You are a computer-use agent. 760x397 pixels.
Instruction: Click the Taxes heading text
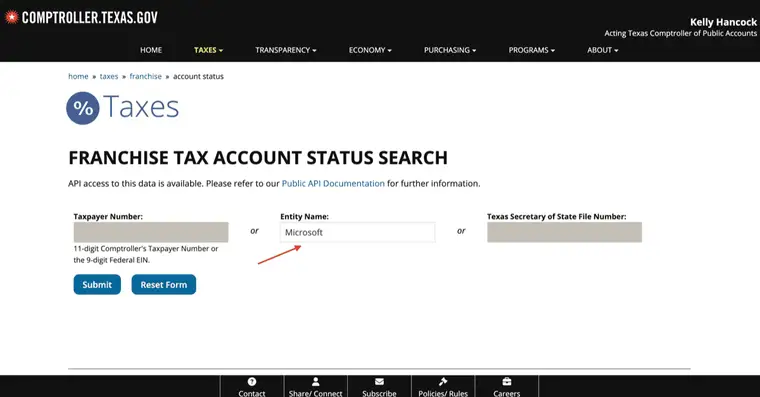click(x=141, y=107)
